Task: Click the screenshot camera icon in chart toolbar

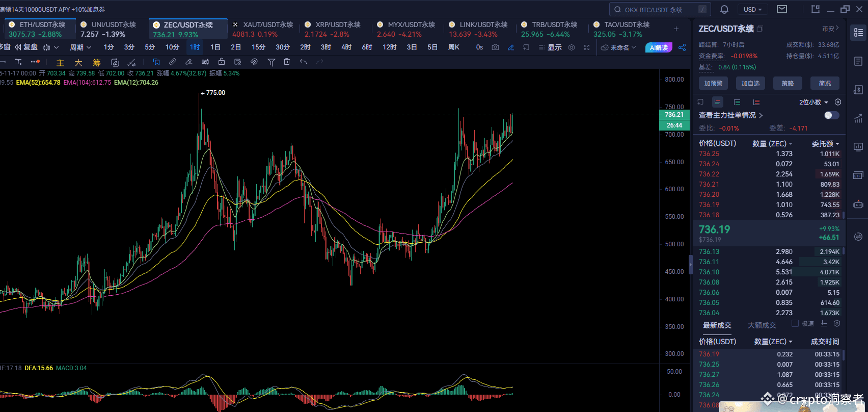Action: (x=495, y=47)
